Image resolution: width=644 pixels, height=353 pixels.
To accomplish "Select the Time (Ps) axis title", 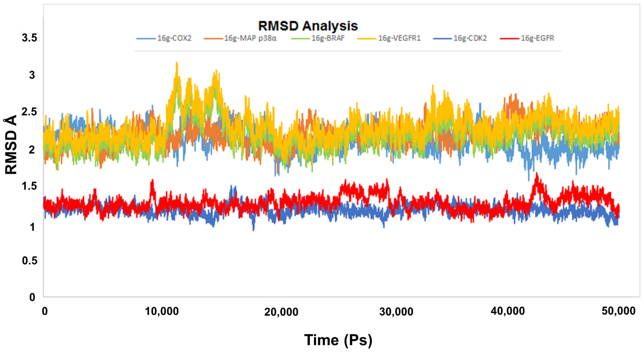I will [338, 340].
